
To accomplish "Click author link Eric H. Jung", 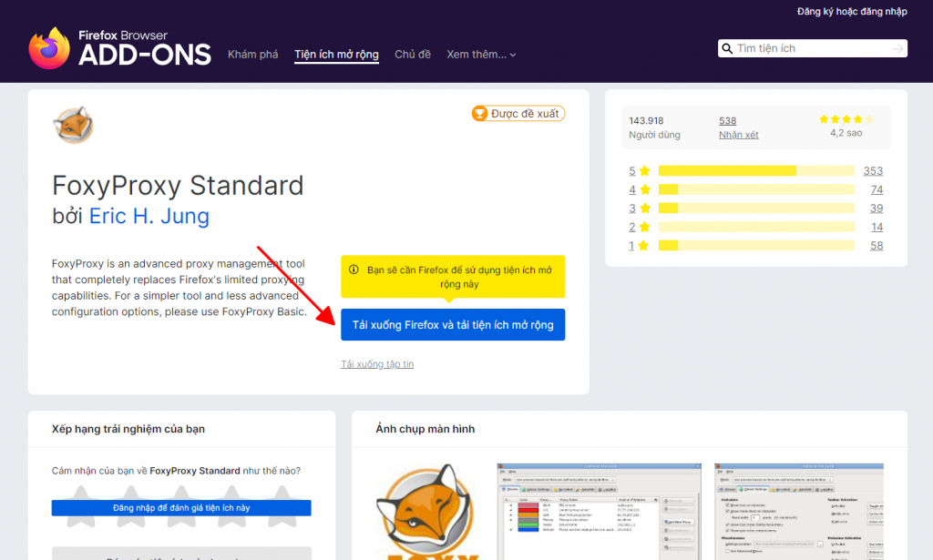I will coord(149,217).
